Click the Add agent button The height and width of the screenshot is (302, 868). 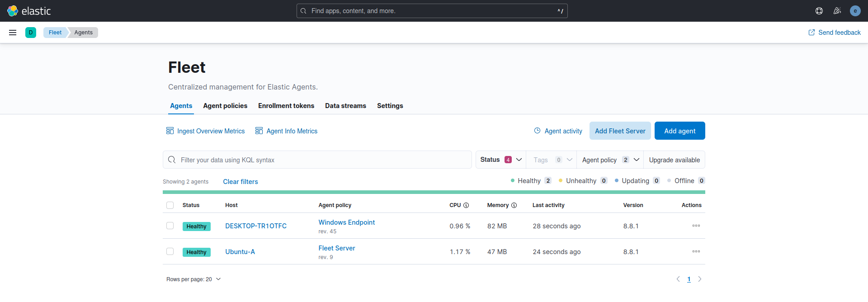[680, 131]
